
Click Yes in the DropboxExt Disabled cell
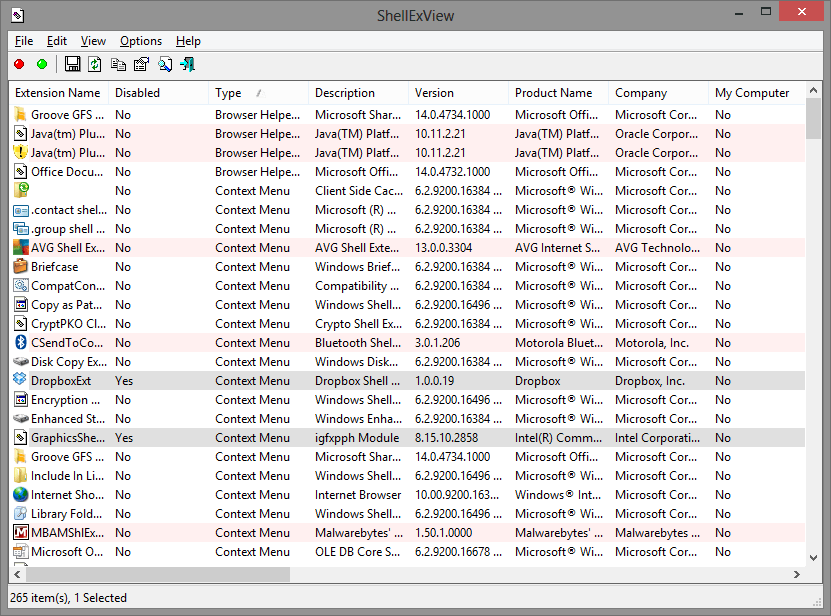(x=124, y=381)
